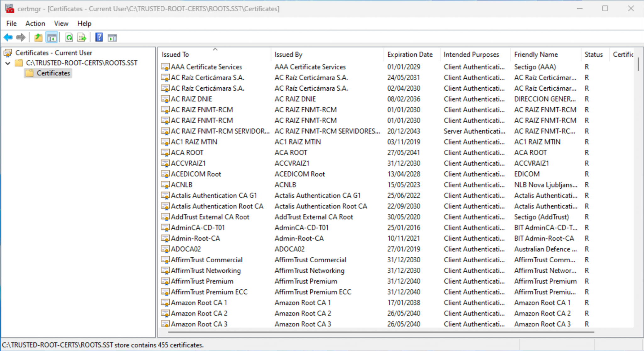Go up one level using the folder icon

38,37
